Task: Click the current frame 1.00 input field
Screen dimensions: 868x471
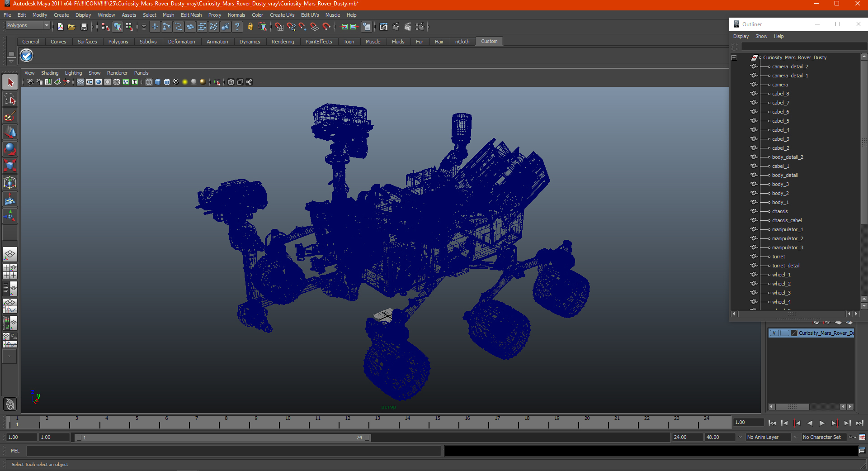Action: tap(748, 422)
